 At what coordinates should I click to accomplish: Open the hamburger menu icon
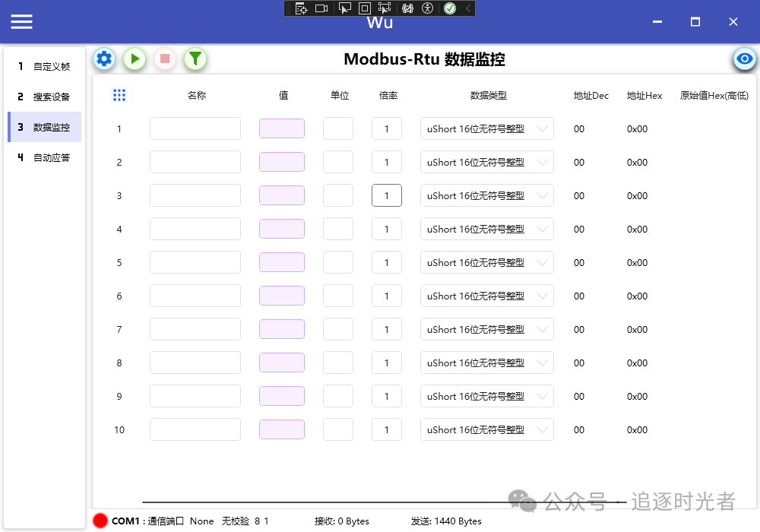[21, 21]
